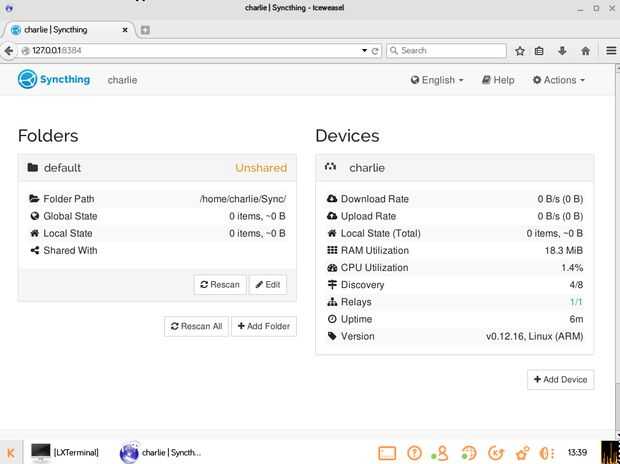The image size is (620, 464).
Task: Click the Edit button for default folder
Action: (x=268, y=284)
